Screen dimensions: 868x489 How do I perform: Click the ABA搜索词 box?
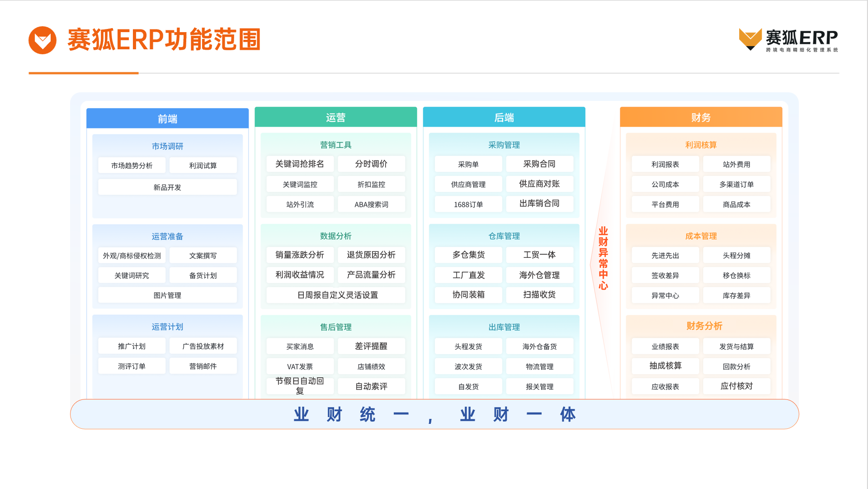(x=371, y=204)
